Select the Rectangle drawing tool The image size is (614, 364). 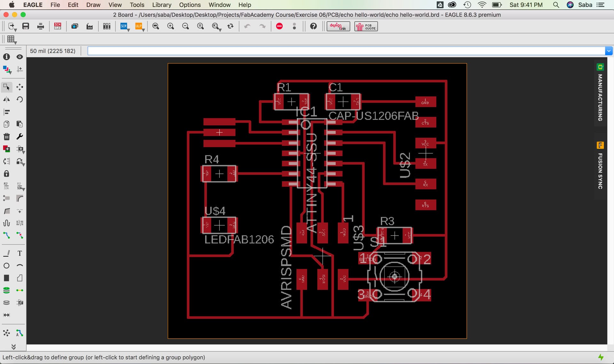point(6,278)
